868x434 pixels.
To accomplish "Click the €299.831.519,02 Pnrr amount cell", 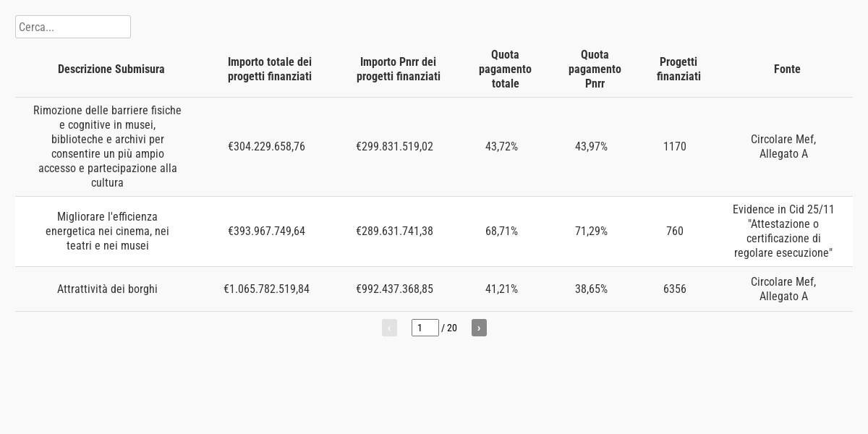I will [394, 147].
